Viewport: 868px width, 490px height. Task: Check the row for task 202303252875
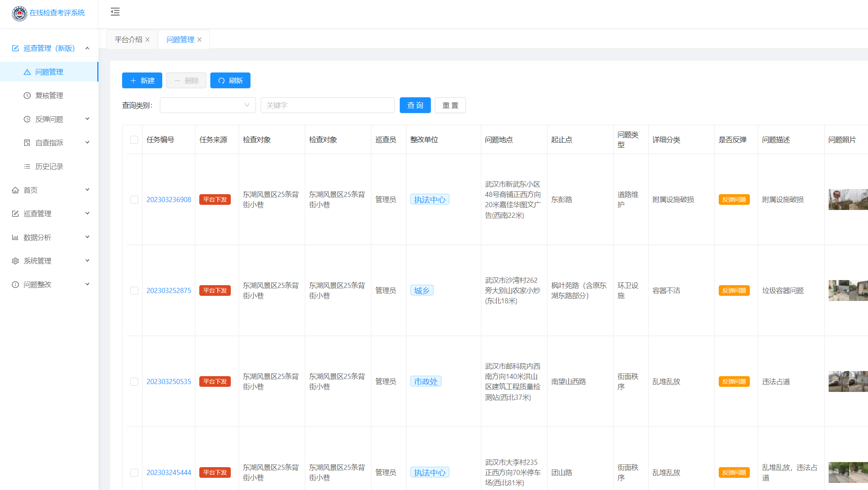(x=134, y=291)
